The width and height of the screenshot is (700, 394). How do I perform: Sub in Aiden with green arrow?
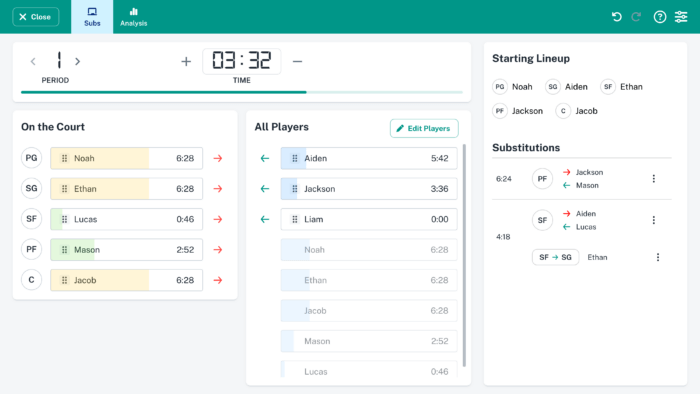(265, 158)
